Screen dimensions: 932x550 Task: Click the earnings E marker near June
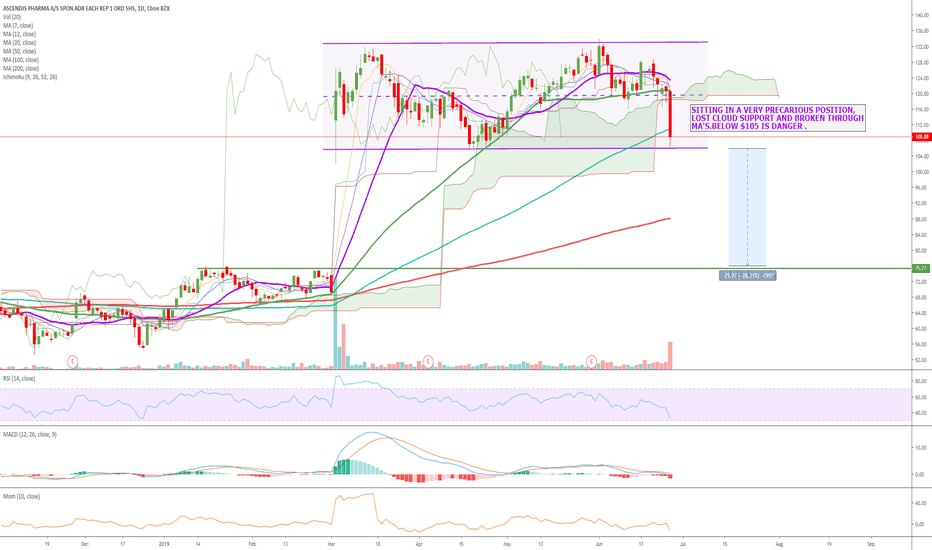coord(591,361)
